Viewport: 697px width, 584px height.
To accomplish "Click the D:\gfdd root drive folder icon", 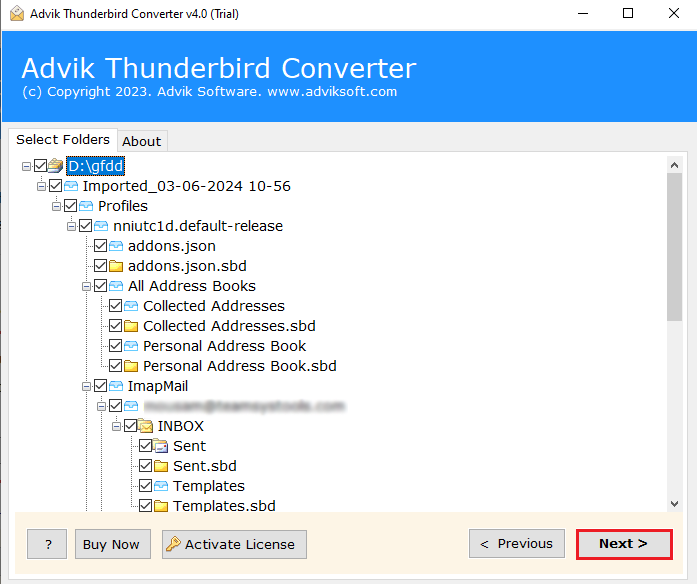I will (56, 166).
